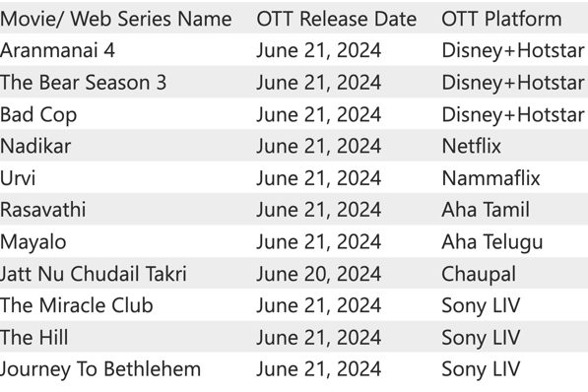Click the June 20, 2024 date cell

pos(319,274)
